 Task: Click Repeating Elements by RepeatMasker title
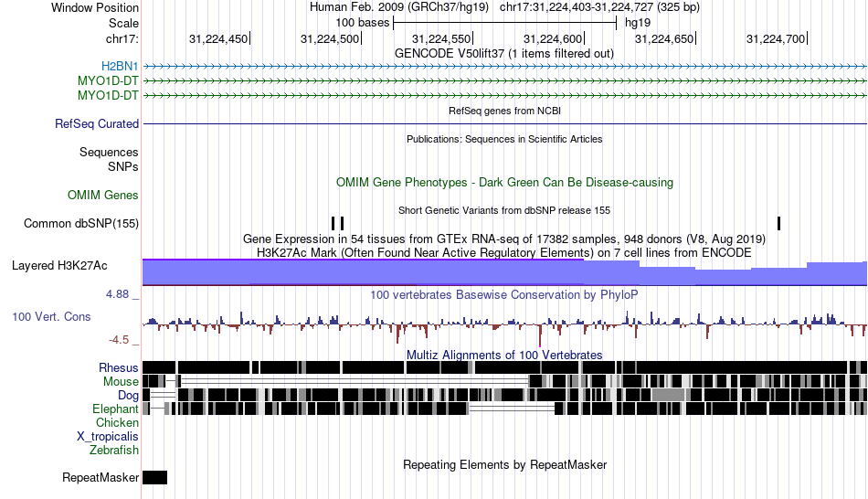click(504, 464)
